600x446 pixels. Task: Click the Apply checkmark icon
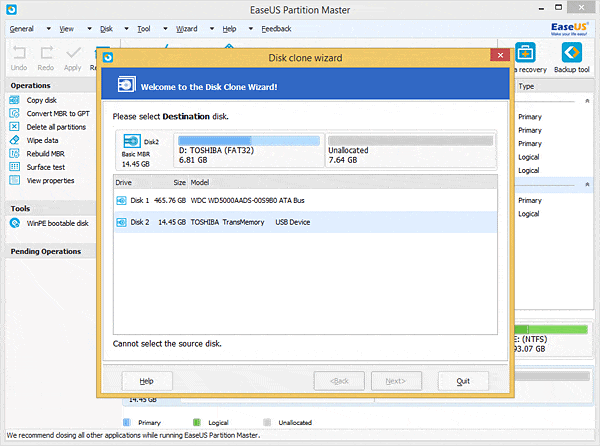pos(73,52)
